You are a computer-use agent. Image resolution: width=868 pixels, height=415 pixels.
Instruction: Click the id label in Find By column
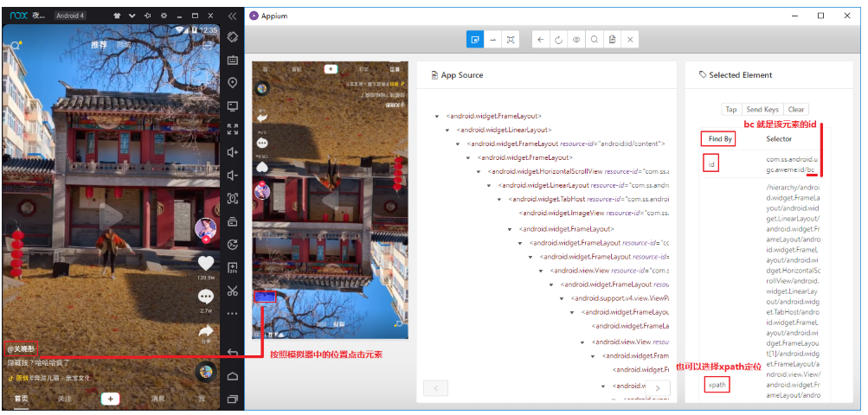712,164
